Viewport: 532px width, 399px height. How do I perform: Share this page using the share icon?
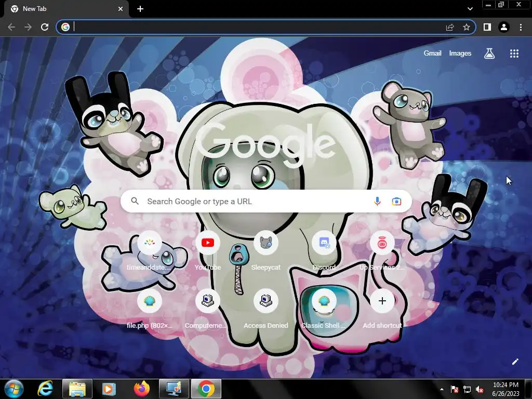(x=450, y=27)
